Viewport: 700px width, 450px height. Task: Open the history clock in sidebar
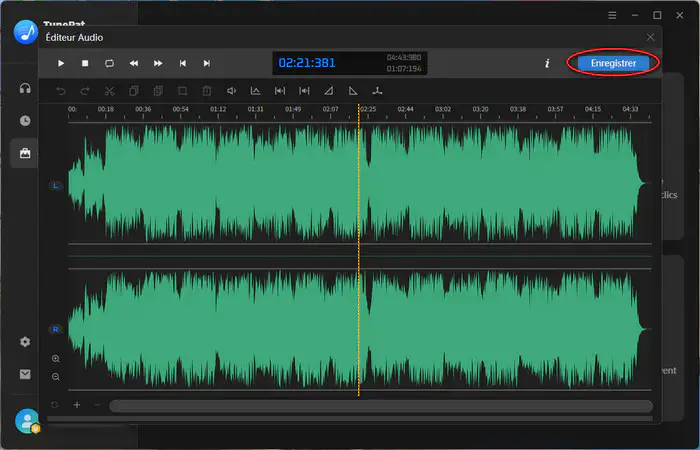(25, 121)
